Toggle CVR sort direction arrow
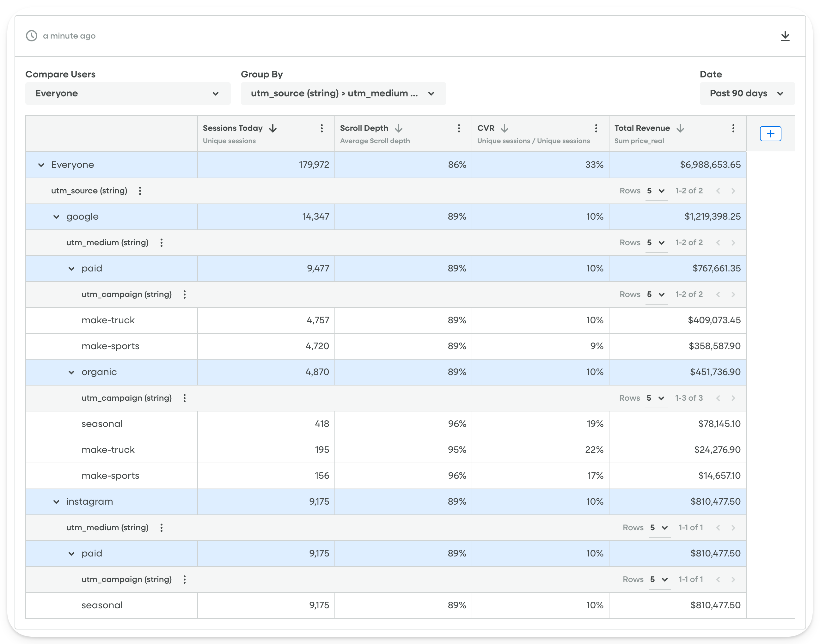Image resolution: width=820 pixels, height=644 pixels. (505, 128)
